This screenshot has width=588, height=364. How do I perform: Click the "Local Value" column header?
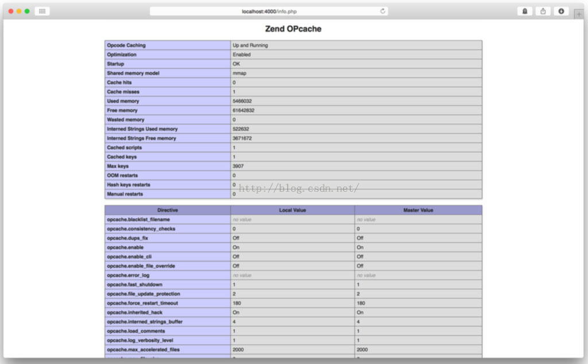[x=292, y=210]
